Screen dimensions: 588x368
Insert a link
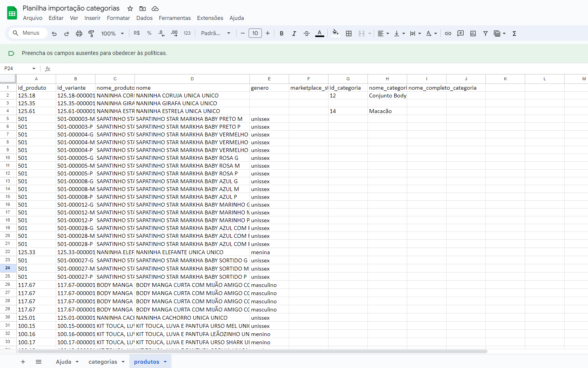[x=448, y=34]
